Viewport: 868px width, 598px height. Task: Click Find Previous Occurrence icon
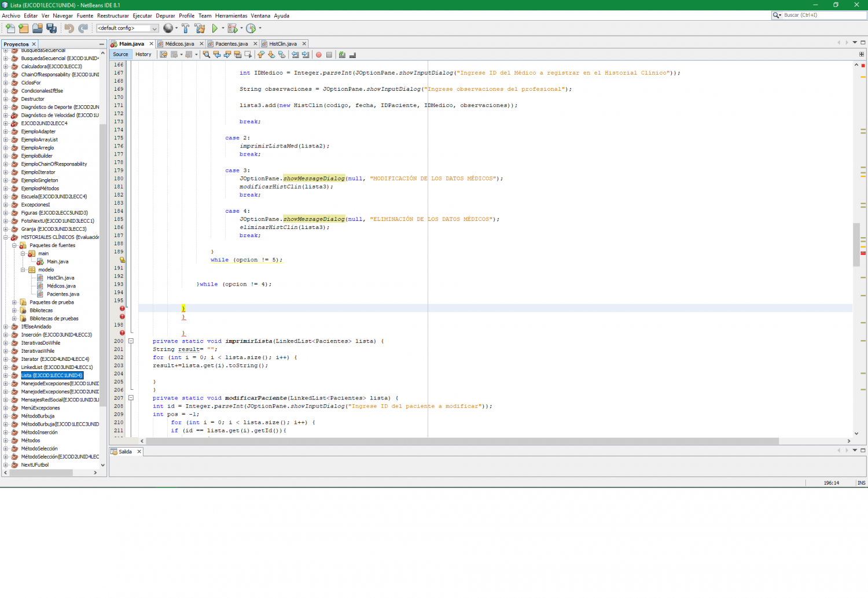pyautogui.click(x=217, y=54)
